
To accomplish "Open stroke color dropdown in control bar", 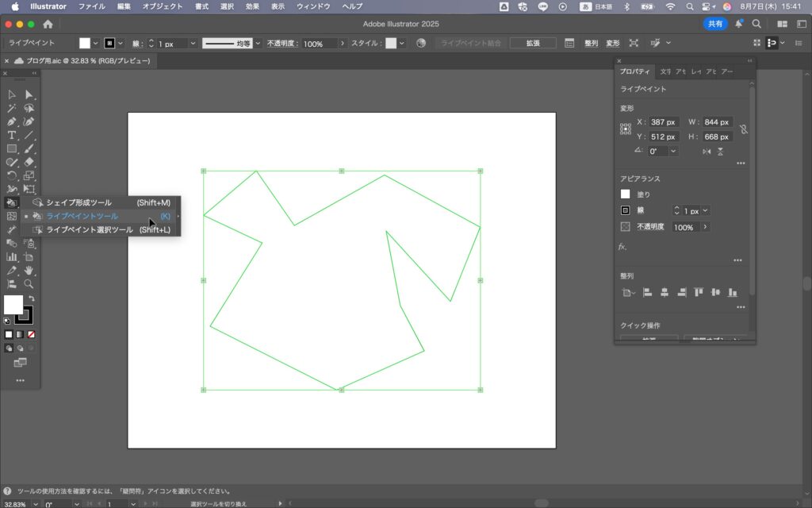I will click(x=121, y=44).
